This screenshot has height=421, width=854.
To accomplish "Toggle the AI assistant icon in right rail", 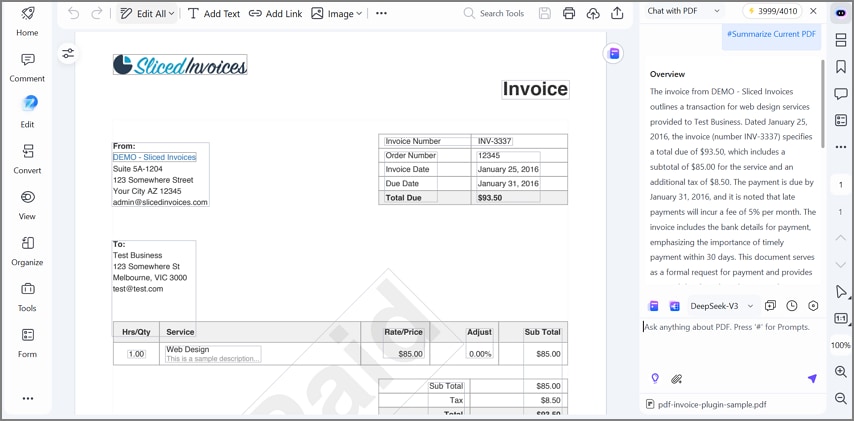I will 840,13.
